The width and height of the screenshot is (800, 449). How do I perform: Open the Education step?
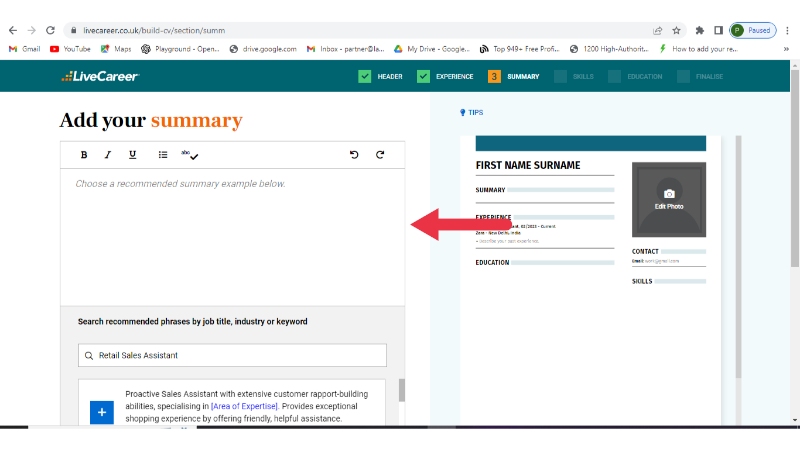[634, 76]
